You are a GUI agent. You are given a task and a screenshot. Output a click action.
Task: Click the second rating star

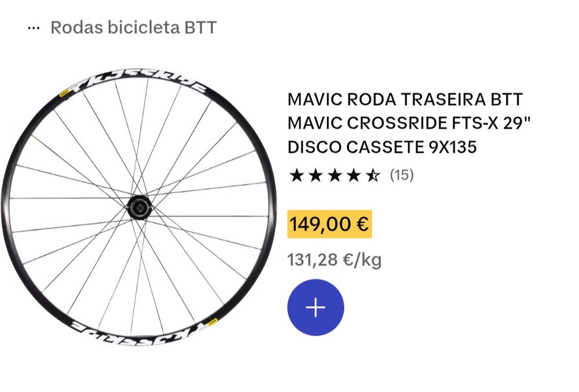pos(316,175)
